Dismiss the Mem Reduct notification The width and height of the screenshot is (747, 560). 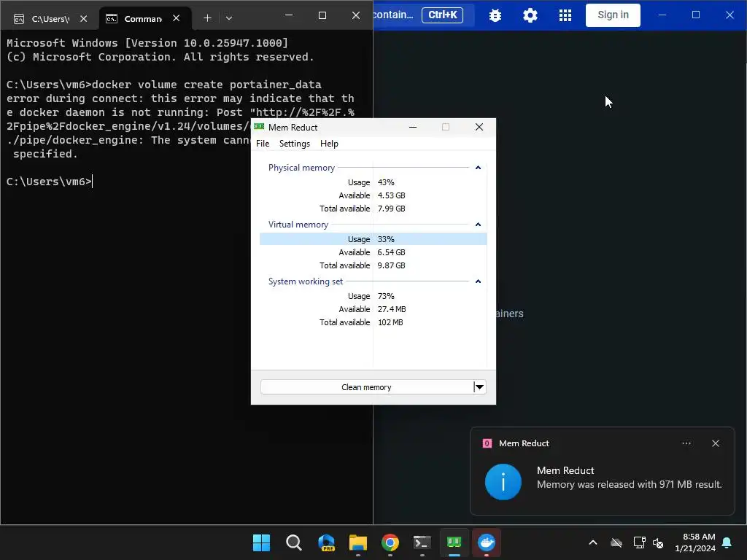coord(716,443)
